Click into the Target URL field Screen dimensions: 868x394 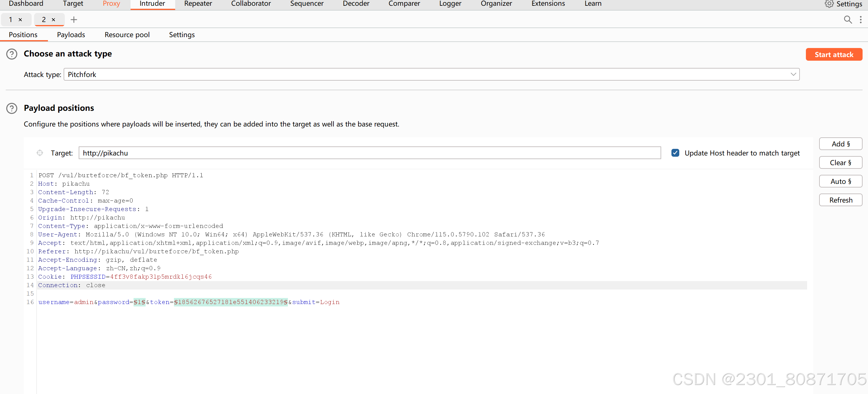(369, 153)
